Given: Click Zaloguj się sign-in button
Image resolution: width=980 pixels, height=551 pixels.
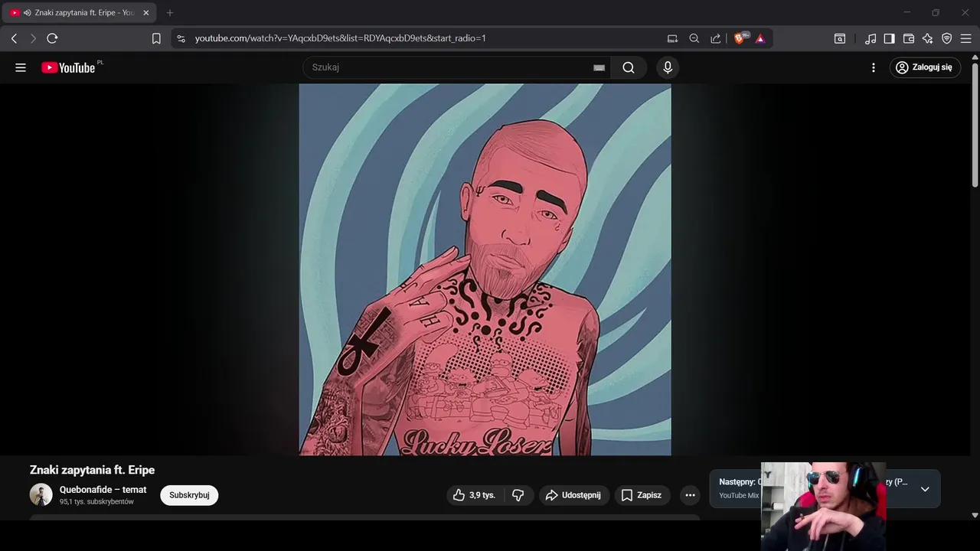Looking at the screenshot, I should tap(925, 67).
